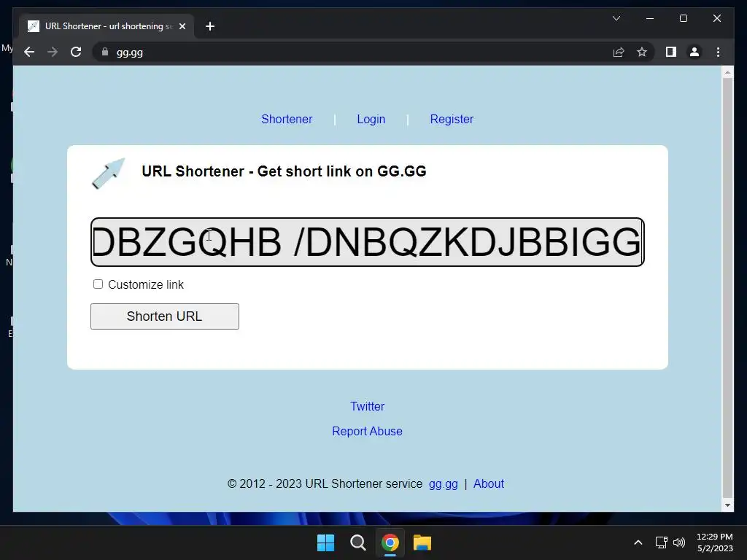Show hidden system tray icons

[x=638, y=542]
